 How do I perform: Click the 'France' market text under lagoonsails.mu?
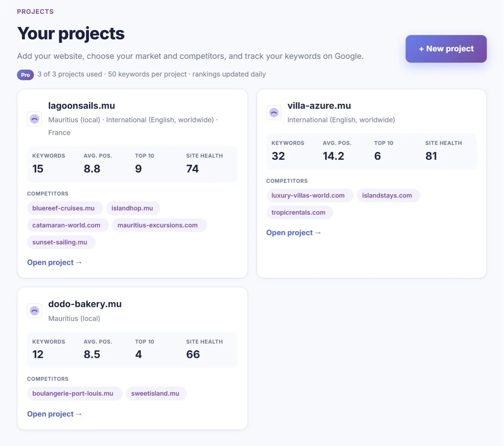pyautogui.click(x=59, y=132)
